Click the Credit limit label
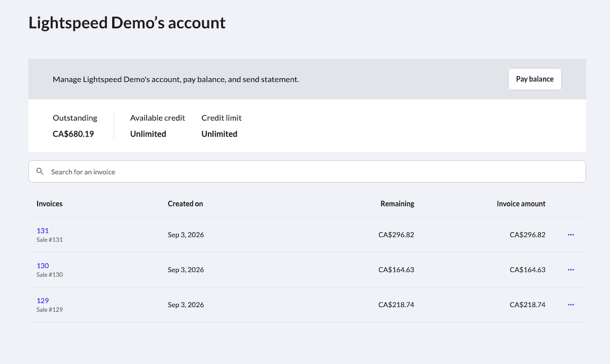The width and height of the screenshot is (610, 364). [x=222, y=118]
